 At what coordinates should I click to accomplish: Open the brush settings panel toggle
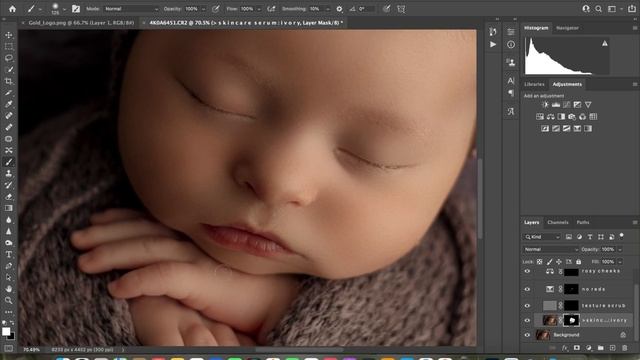pos(76,9)
